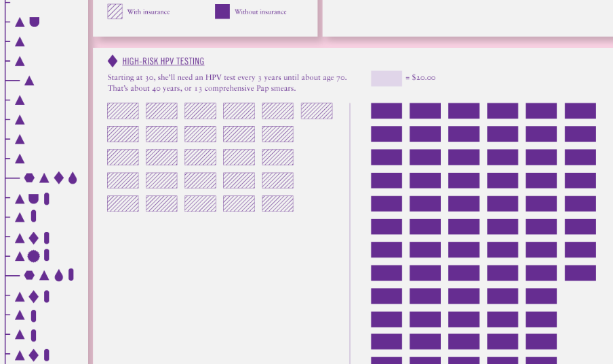The height and width of the screenshot is (364, 613).
Task: Select the hexagon in the row ending with a pill
Action: point(29,275)
